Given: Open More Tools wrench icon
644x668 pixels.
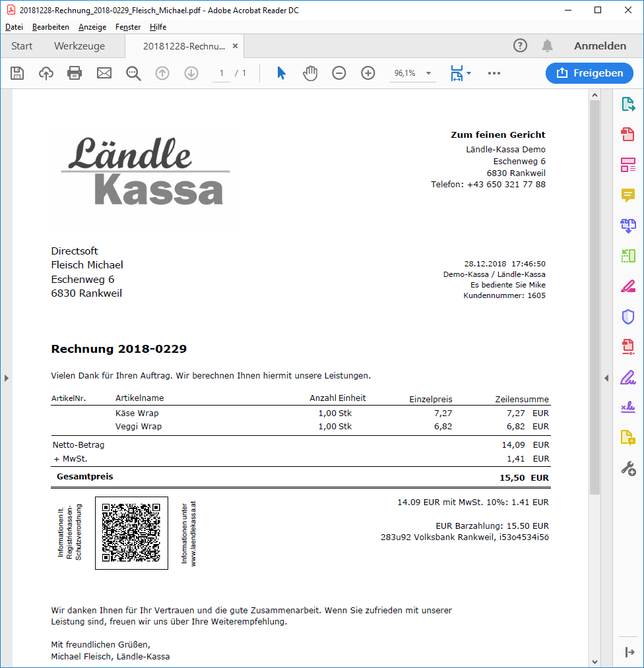Looking at the screenshot, I should [x=629, y=469].
